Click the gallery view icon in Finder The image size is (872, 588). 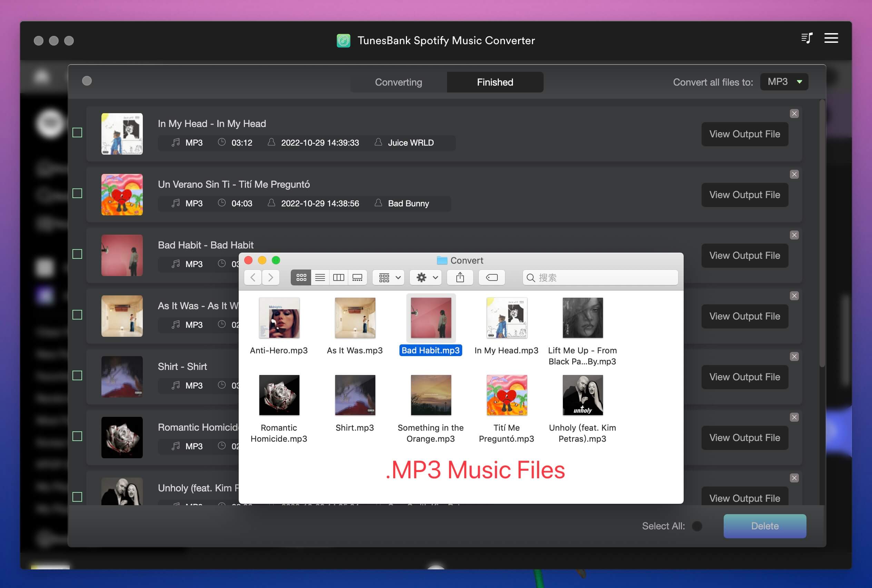(x=359, y=277)
